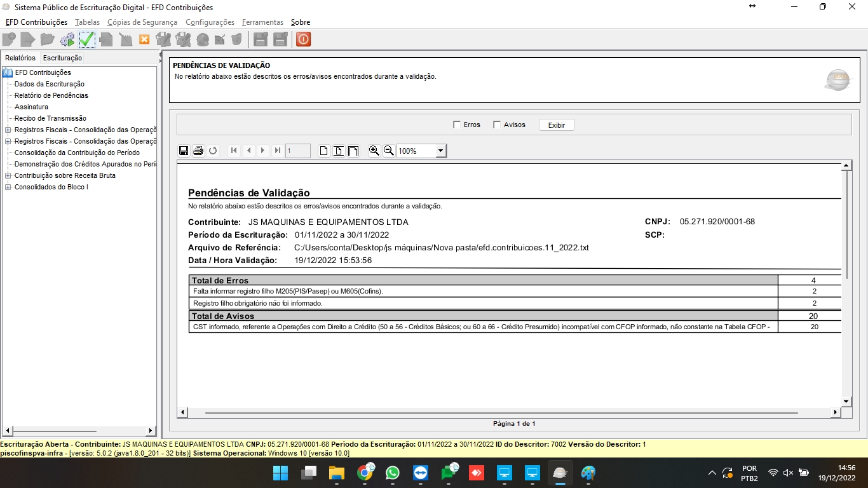The image size is (868, 488).
Task: Check the Avisos filter box
Action: (x=497, y=125)
